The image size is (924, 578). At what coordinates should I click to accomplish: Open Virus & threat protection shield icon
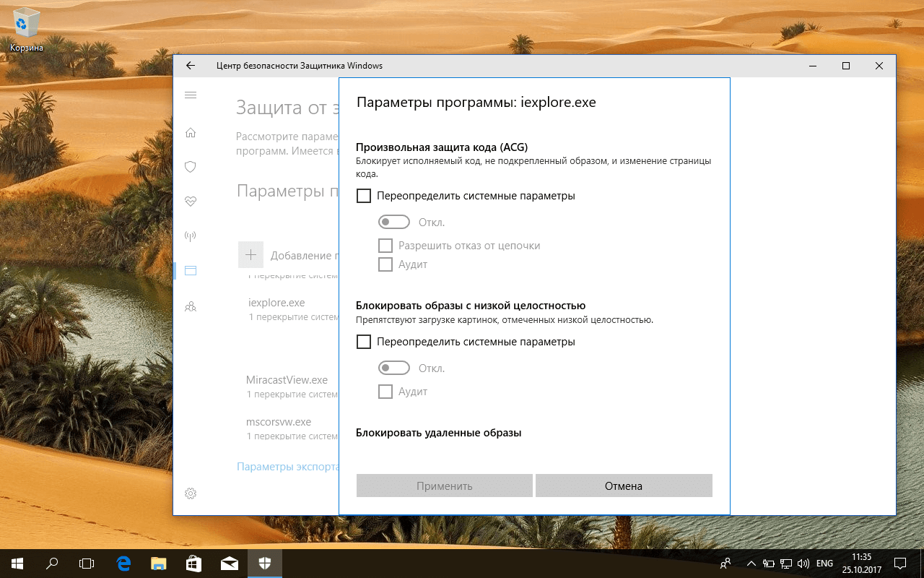[x=191, y=167]
